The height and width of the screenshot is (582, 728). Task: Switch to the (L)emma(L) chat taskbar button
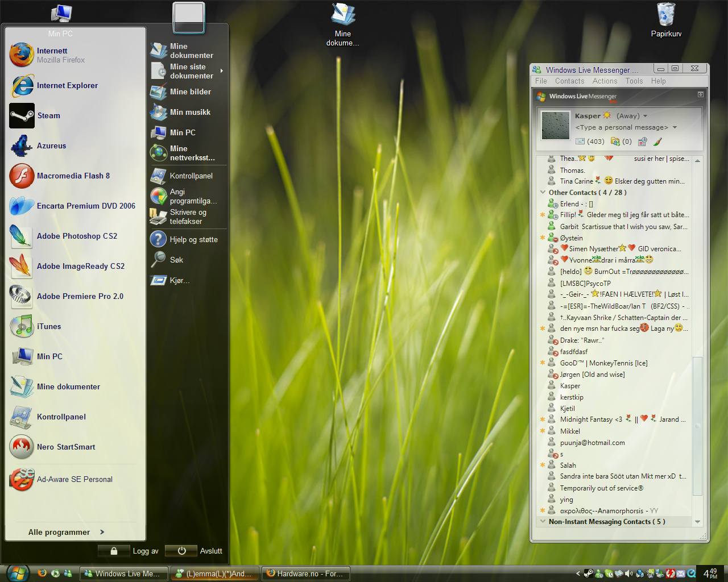pos(215,573)
